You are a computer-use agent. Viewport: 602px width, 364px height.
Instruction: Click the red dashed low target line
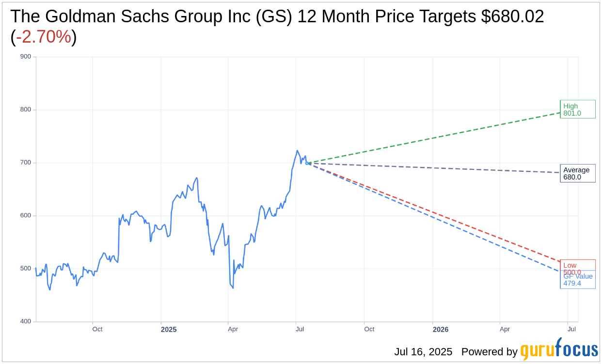click(436, 209)
